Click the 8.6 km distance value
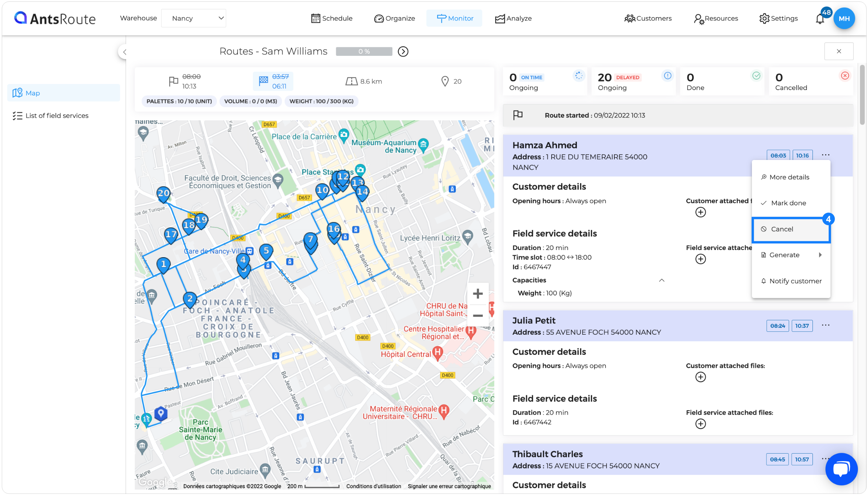The image size is (868, 495). [371, 81]
